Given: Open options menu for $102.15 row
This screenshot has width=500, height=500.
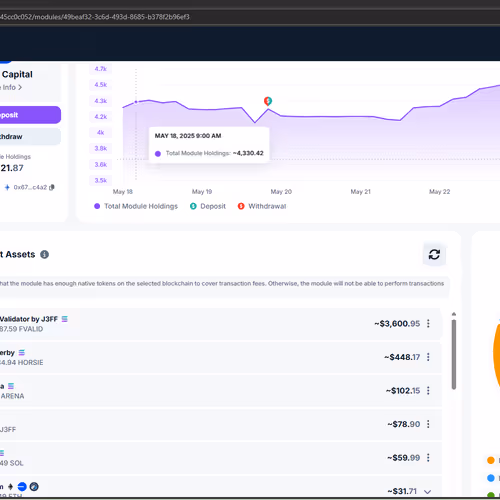Looking at the screenshot, I should pos(428,391).
